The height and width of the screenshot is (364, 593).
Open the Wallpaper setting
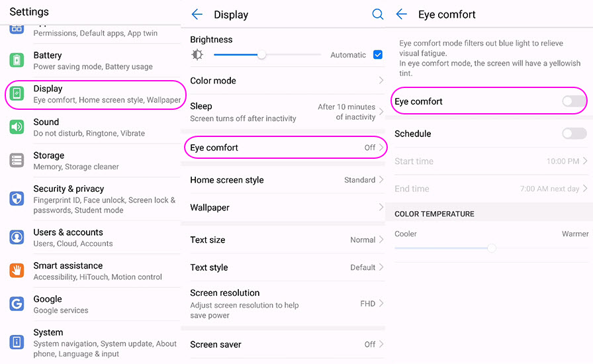(x=285, y=208)
